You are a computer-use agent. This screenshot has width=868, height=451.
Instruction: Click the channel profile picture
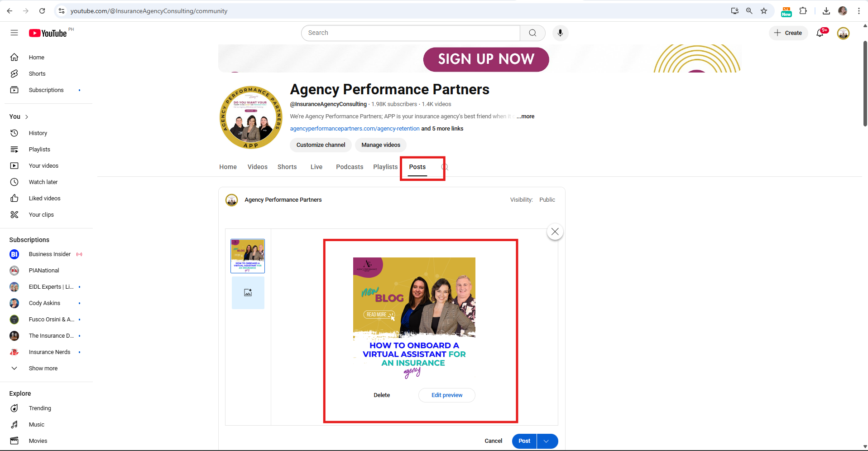tap(251, 117)
